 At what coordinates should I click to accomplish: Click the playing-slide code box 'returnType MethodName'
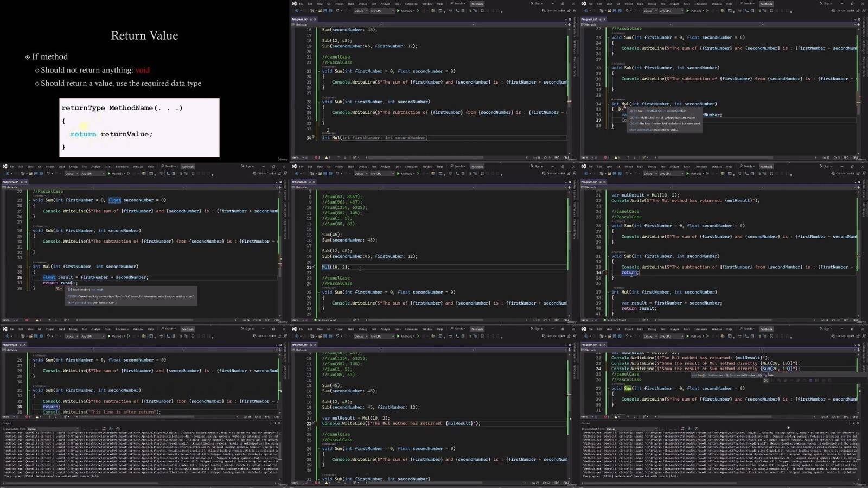(139, 127)
